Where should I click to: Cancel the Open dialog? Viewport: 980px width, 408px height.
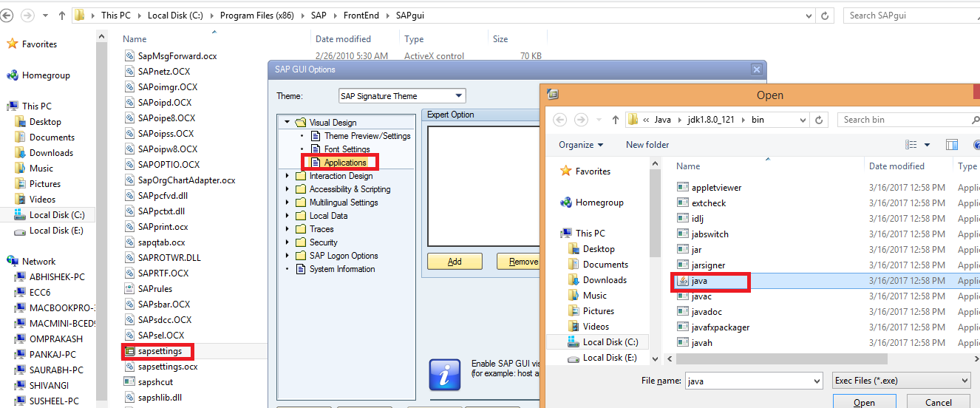(939, 403)
